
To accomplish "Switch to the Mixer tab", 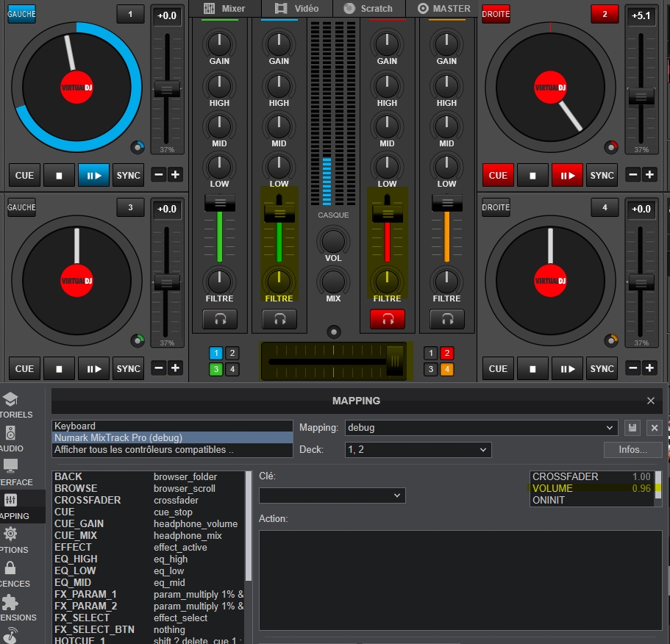I will point(225,9).
